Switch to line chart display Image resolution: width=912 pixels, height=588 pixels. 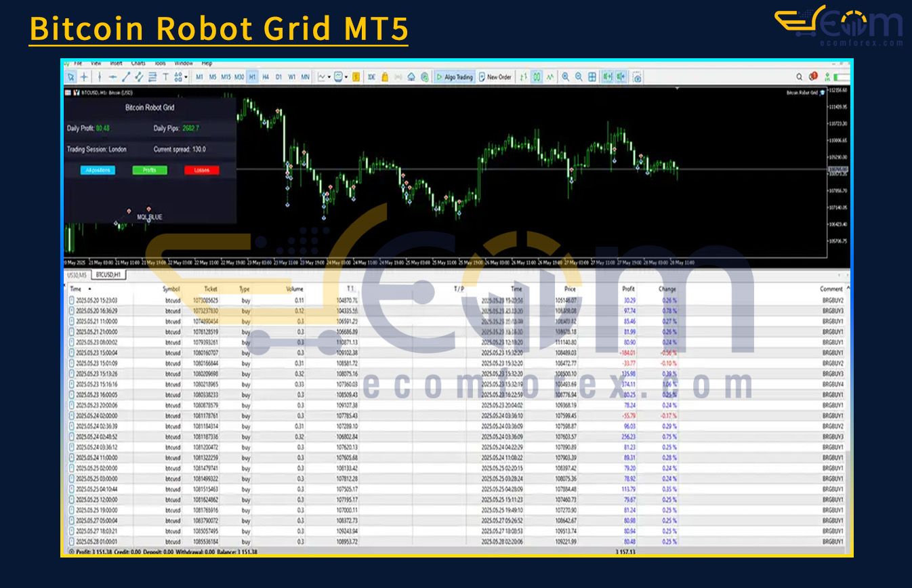(x=550, y=77)
